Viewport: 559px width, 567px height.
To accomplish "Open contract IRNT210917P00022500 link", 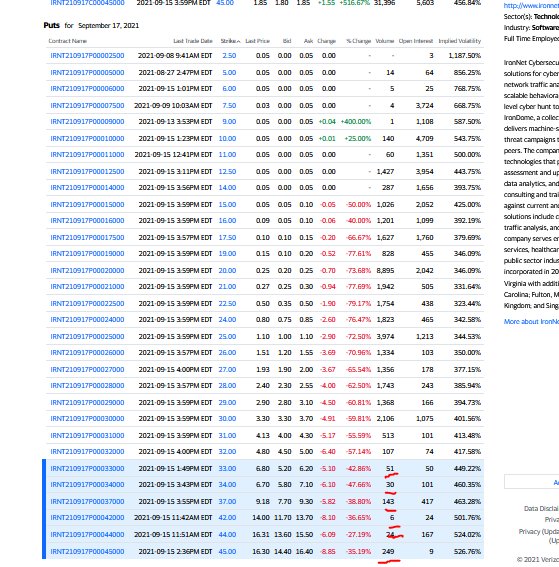I will tap(87, 303).
